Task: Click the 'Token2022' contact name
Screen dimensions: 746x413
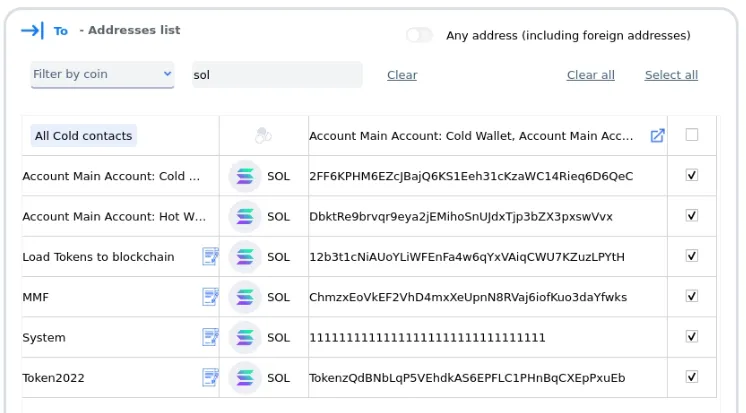Action: 53,378
